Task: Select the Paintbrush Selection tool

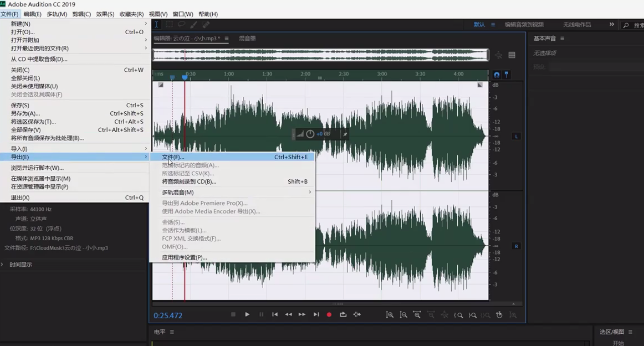Action: point(194,24)
